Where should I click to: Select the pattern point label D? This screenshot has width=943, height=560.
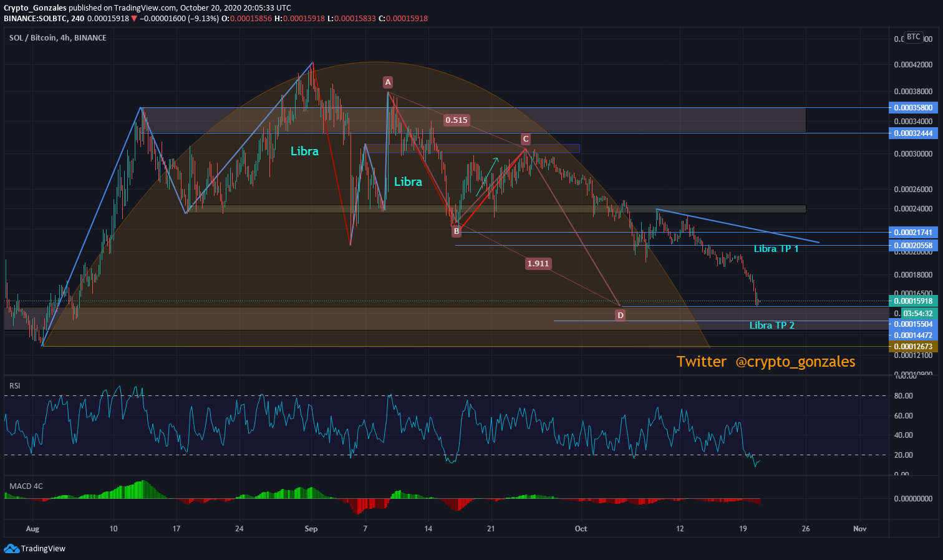coord(621,316)
